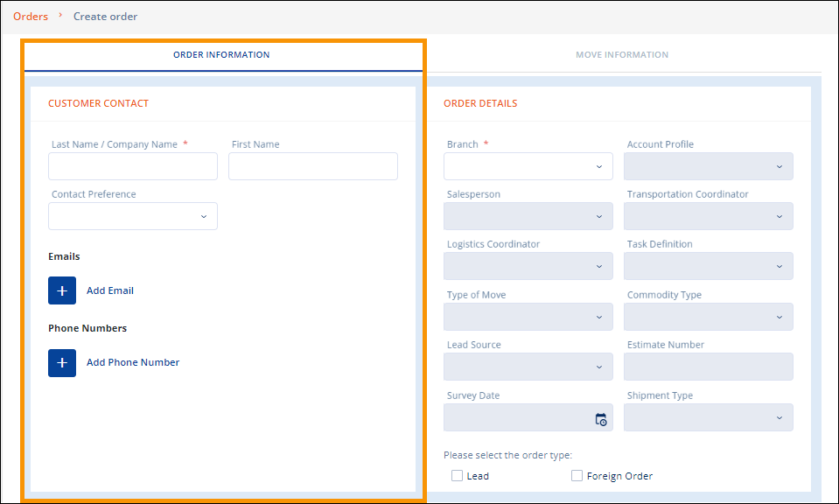This screenshot has width=839, height=504.
Task: Click into the First Name input field
Action: point(312,166)
